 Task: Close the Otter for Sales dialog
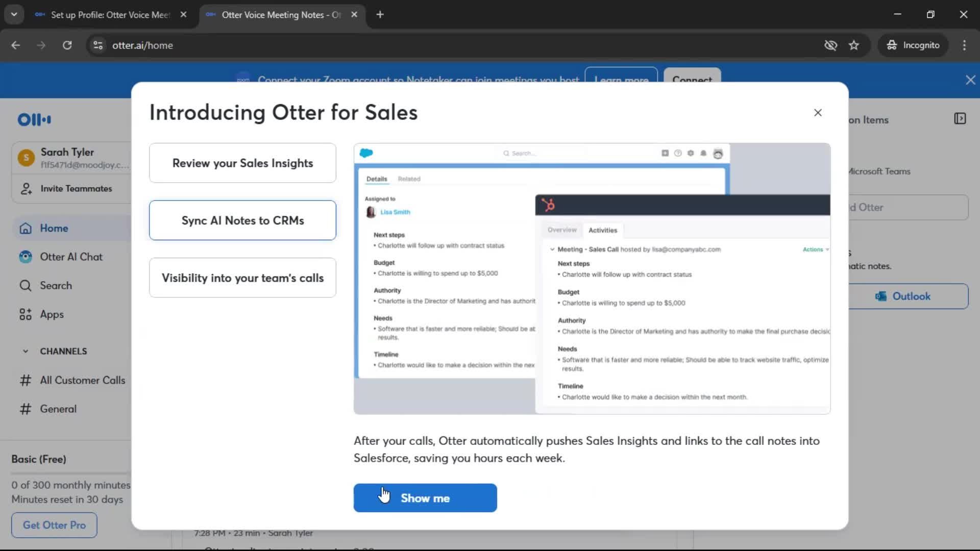[818, 113]
